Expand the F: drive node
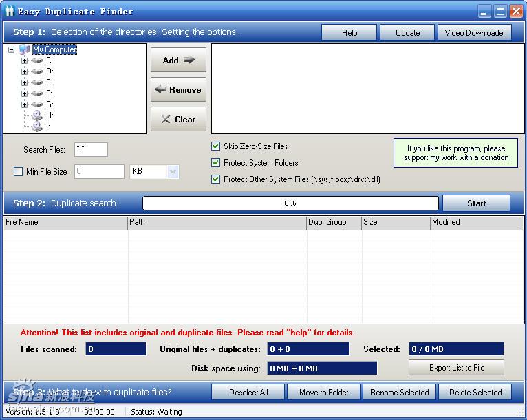Image resolution: width=527 pixels, height=420 pixels. pyautogui.click(x=24, y=93)
